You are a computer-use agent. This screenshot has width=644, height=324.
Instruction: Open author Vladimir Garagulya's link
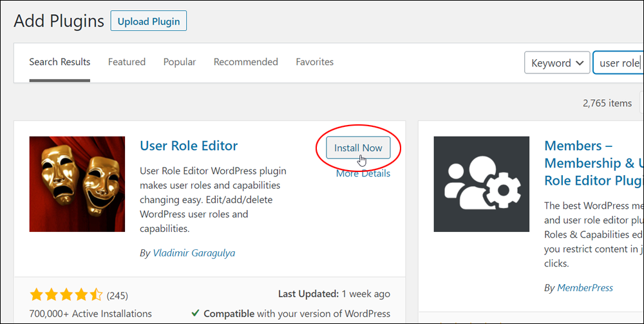(x=194, y=253)
